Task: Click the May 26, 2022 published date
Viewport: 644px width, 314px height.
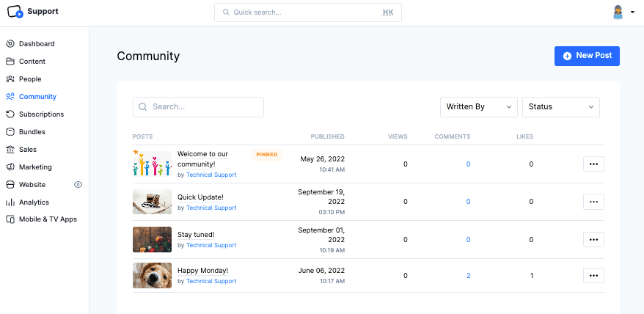Action: (323, 159)
